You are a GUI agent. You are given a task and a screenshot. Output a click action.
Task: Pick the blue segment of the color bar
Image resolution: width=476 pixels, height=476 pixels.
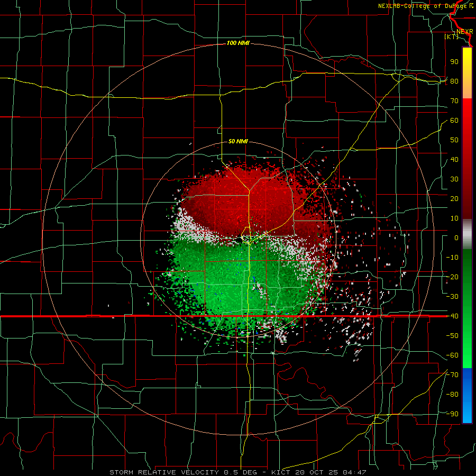[x=467, y=396]
